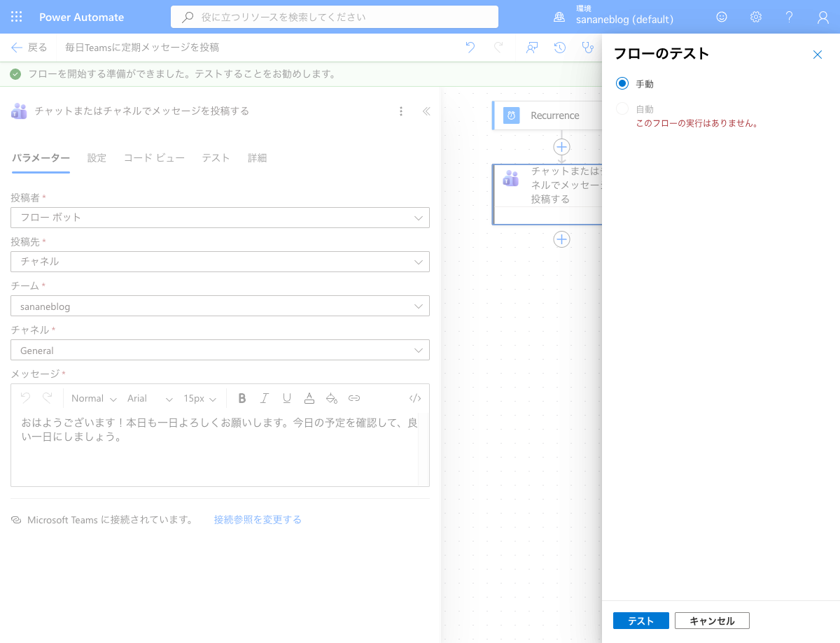Insert a link in the message

[x=354, y=398]
